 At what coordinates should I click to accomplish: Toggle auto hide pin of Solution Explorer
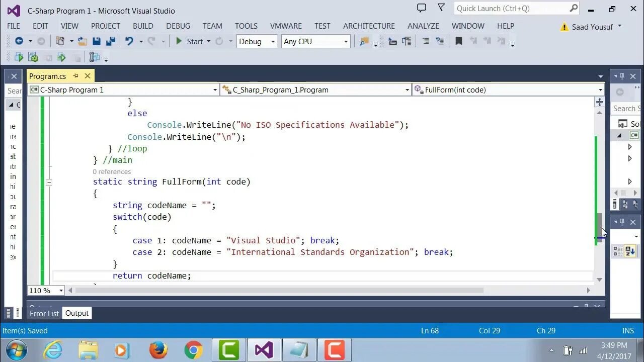[622, 76]
